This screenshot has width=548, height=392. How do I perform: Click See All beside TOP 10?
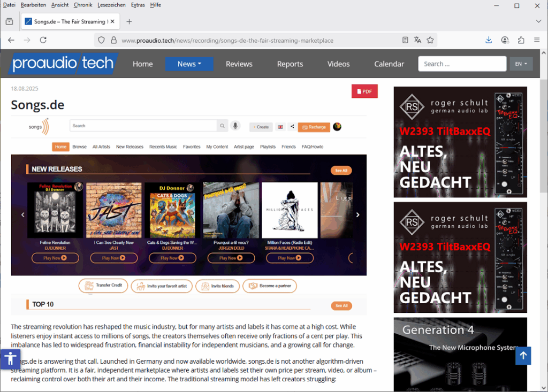point(341,306)
